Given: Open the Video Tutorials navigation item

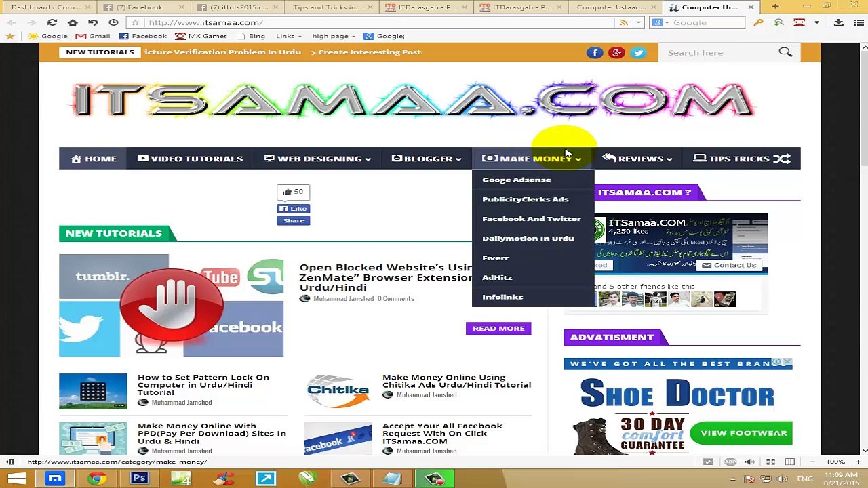Looking at the screenshot, I should point(190,159).
